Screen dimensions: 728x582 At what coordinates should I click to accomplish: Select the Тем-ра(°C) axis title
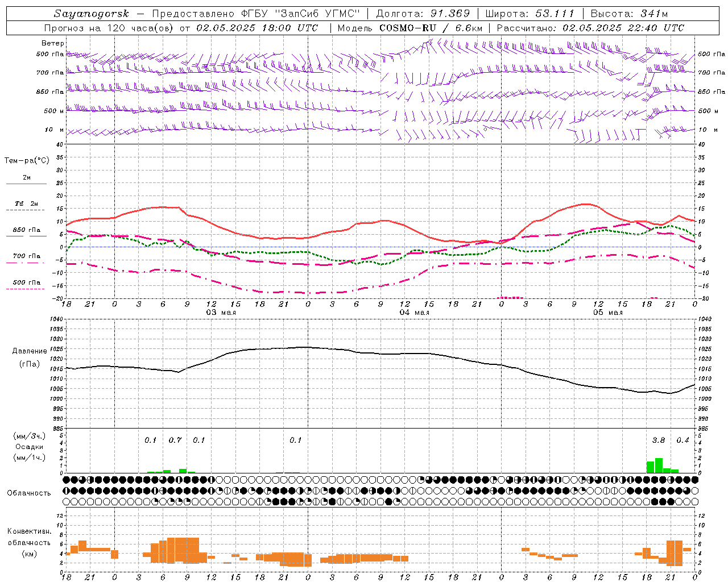[x=27, y=161]
